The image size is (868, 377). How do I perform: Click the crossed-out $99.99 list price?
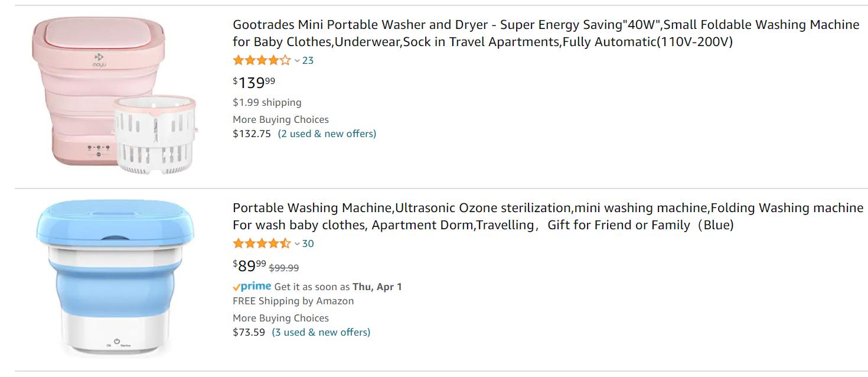pyautogui.click(x=284, y=268)
